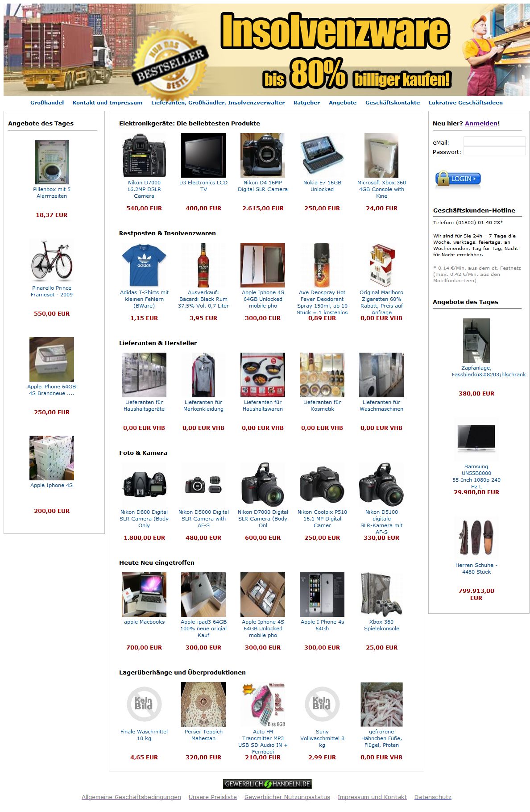Open the Samsung UN55B8000 TV offer link
This screenshot has width=530, height=812.
click(x=476, y=476)
